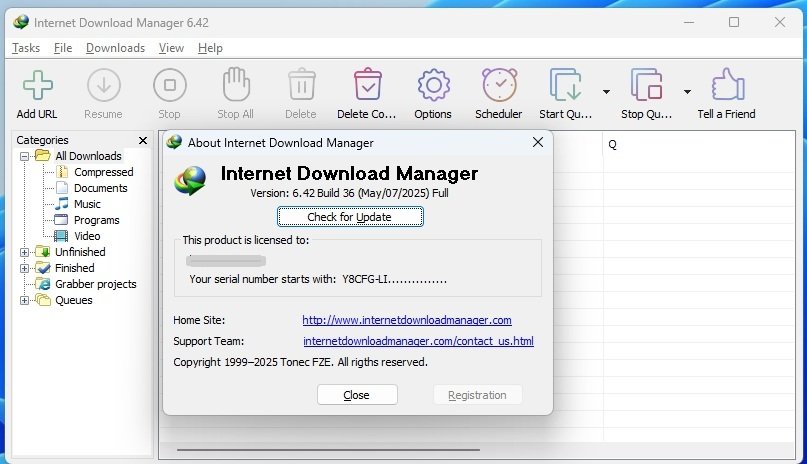Click the IDM icon in title bar
Image resolution: width=807 pixels, height=464 pixels.
coord(21,23)
